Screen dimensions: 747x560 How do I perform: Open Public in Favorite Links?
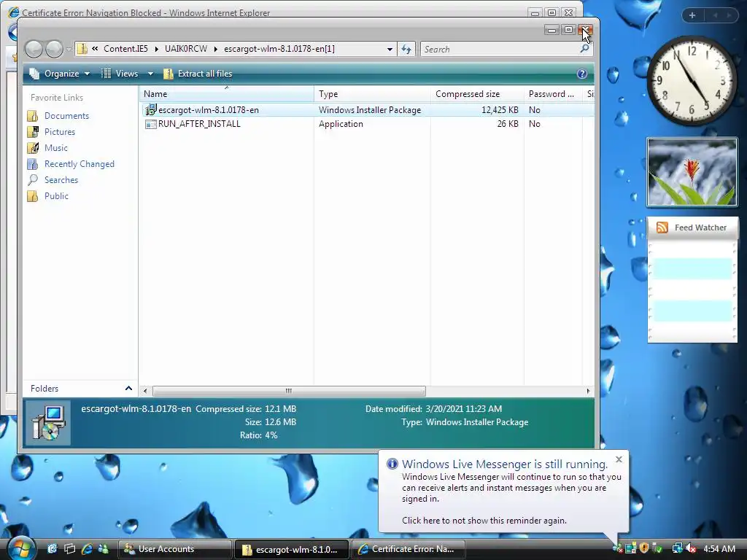click(56, 196)
